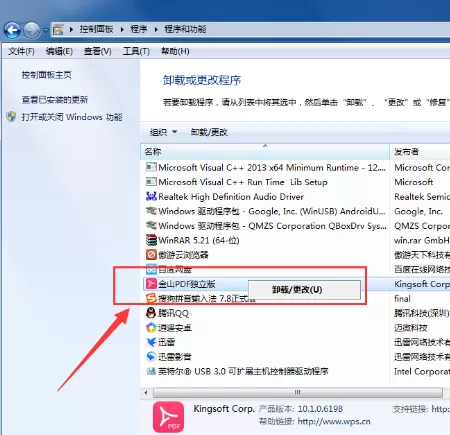
Task: Open recent pages dropdown beside navigation arrows
Action: pyautogui.click(x=45, y=30)
